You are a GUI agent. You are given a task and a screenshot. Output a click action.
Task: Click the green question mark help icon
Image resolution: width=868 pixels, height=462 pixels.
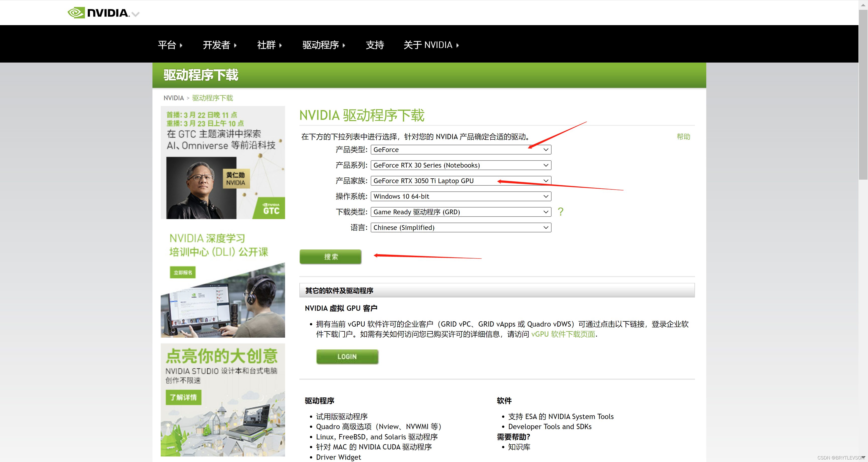coord(560,212)
